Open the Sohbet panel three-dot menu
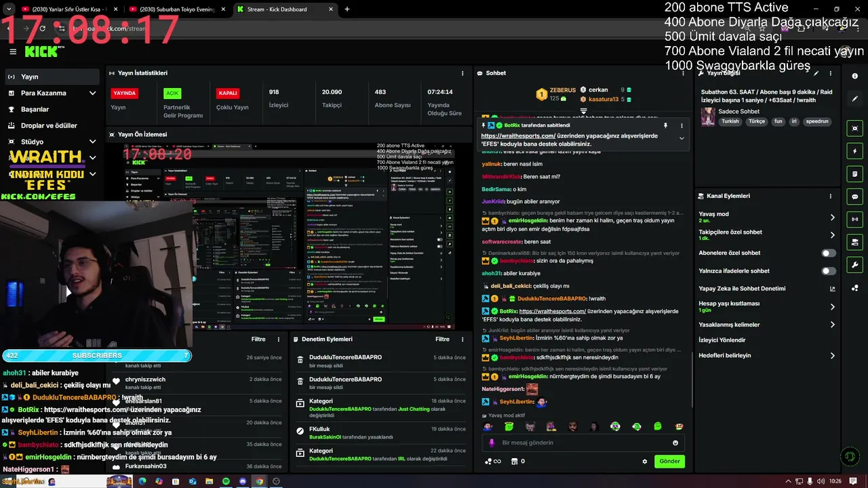The width and height of the screenshot is (868, 488). (684, 73)
